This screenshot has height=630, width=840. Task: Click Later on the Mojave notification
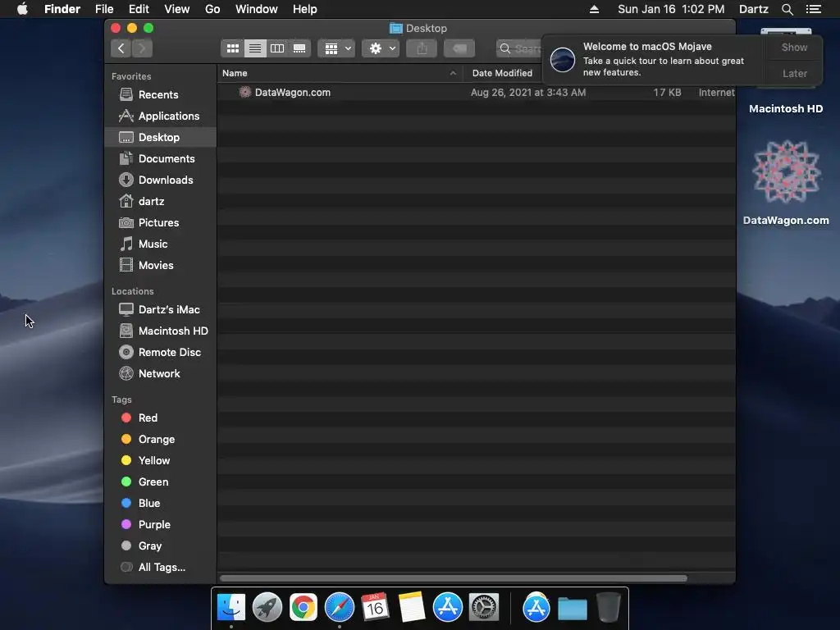794,73
